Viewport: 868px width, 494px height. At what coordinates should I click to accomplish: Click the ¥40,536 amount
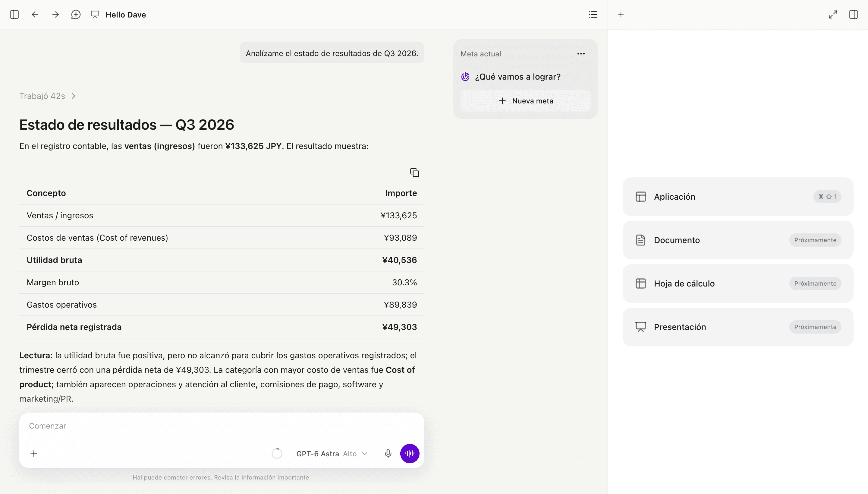coord(399,260)
